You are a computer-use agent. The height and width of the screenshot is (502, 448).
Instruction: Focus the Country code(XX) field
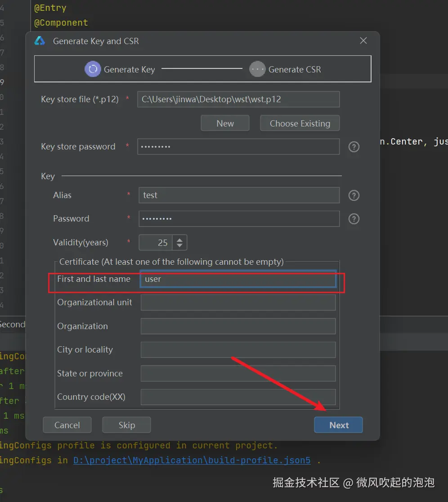click(238, 397)
